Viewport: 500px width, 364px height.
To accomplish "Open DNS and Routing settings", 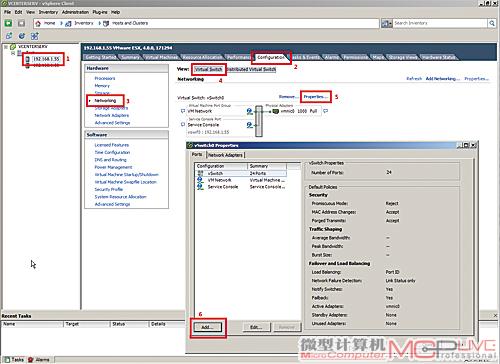I will (110, 160).
